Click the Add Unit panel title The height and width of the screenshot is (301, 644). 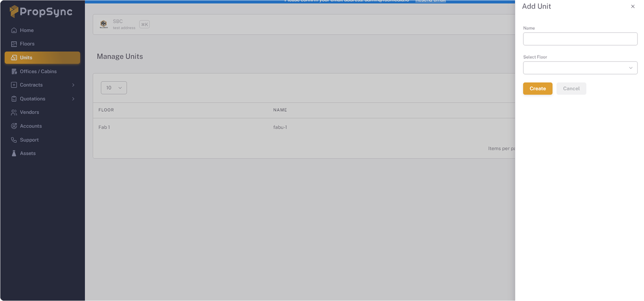(x=536, y=7)
